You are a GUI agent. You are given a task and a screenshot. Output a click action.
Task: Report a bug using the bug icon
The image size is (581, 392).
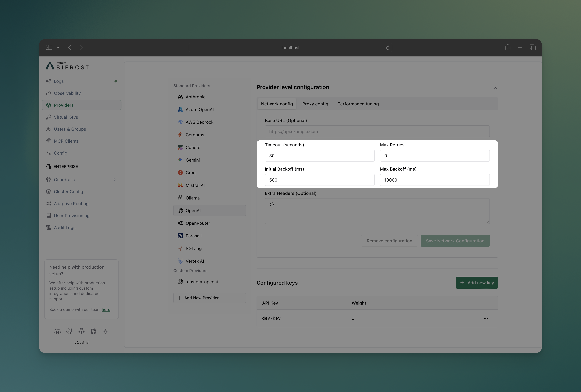[81, 331]
